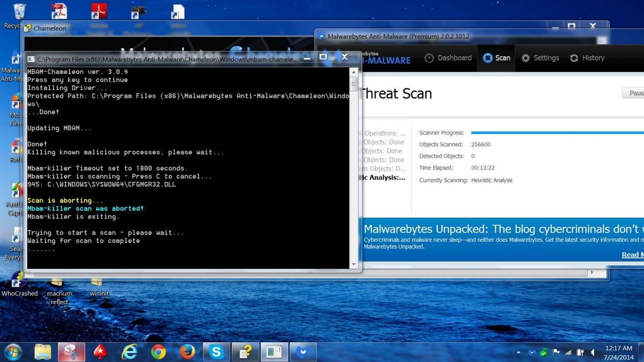Switch to the Chameleon help window taskbar button

pos(245,352)
